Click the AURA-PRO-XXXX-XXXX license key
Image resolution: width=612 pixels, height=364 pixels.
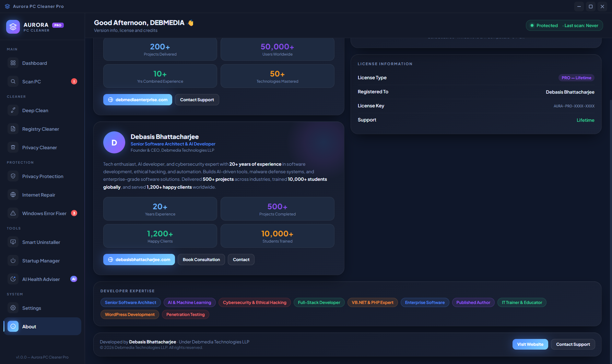pyautogui.click(x=574, y=106)
